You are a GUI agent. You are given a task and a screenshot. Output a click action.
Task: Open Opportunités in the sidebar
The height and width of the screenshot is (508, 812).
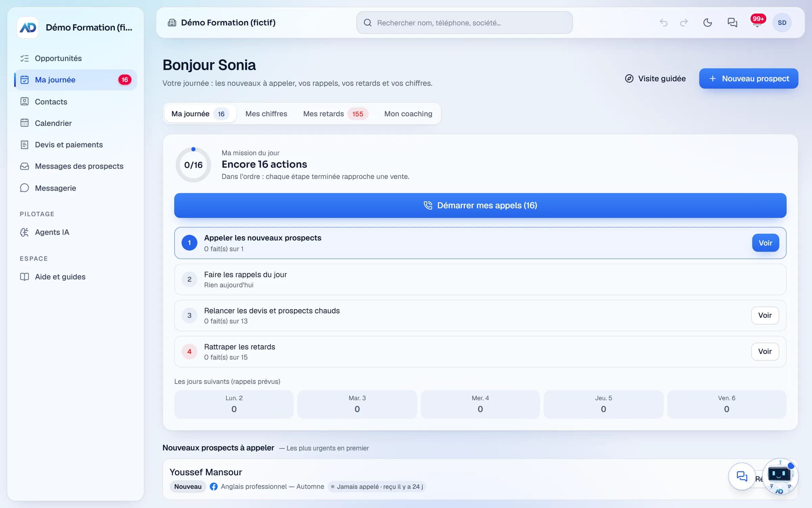(x=75, y=58)
